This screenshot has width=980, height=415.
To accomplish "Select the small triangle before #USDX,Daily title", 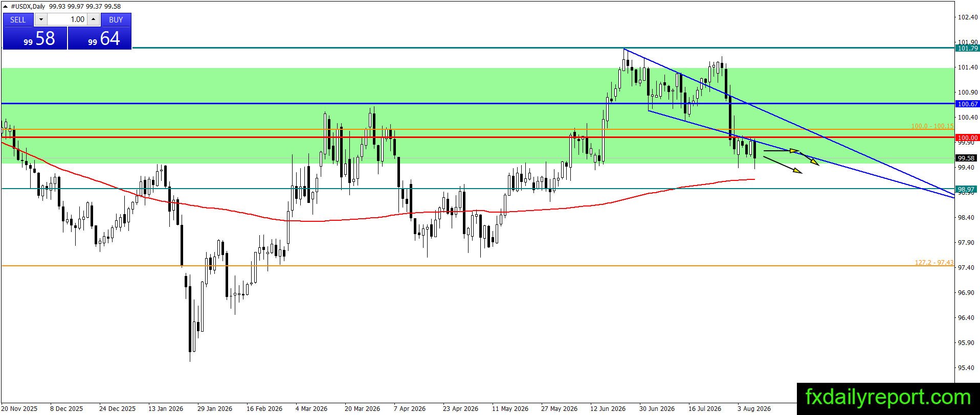I will tap(6, 7).
